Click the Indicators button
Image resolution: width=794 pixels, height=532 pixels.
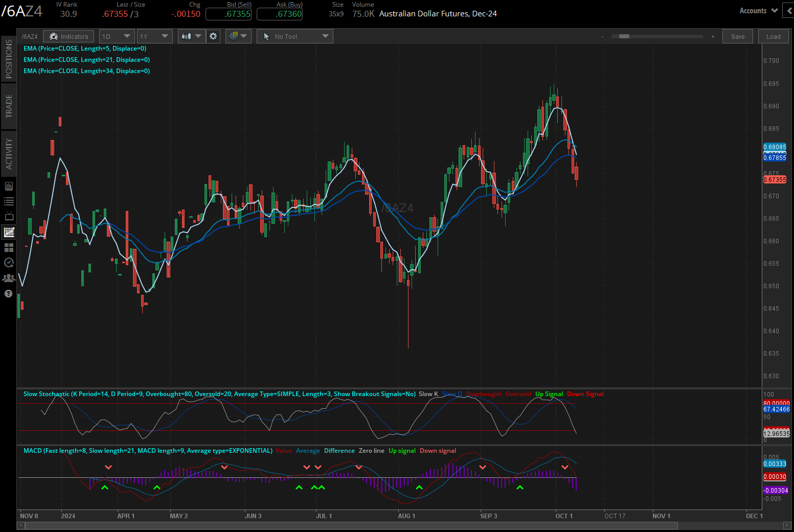(x=69, y=36)
